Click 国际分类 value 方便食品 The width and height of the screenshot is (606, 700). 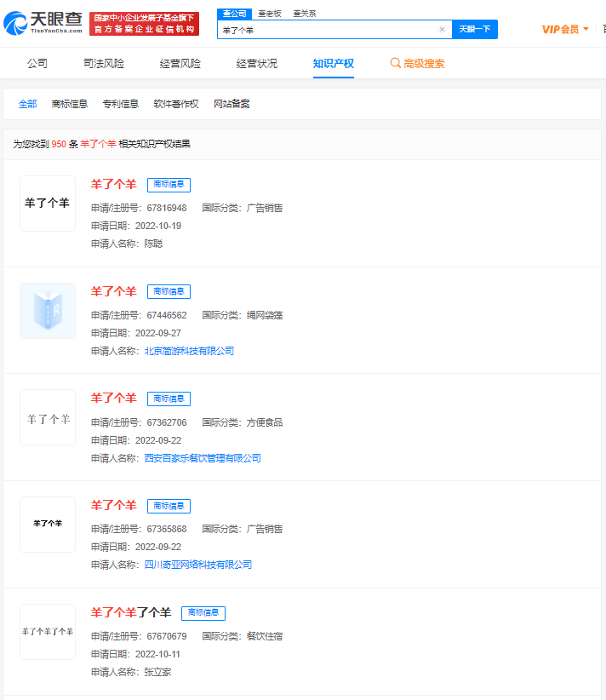click(x=265, y=422)
